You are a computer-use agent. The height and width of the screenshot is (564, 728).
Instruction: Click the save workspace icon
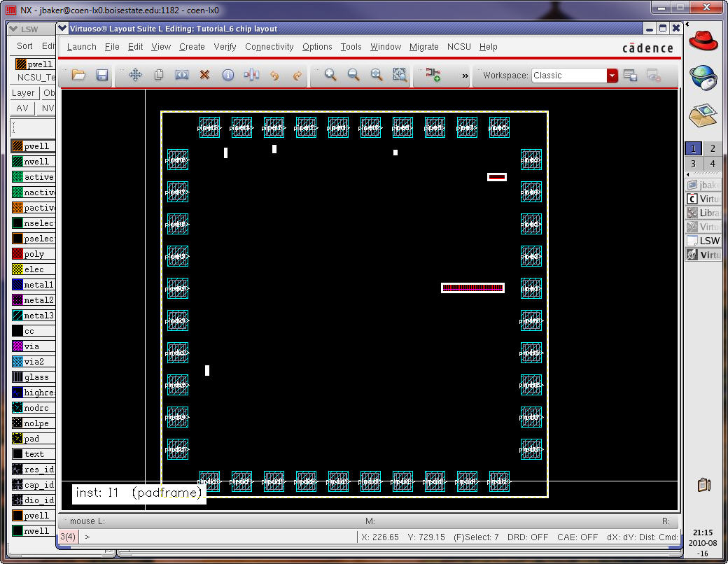pos(630,75)
